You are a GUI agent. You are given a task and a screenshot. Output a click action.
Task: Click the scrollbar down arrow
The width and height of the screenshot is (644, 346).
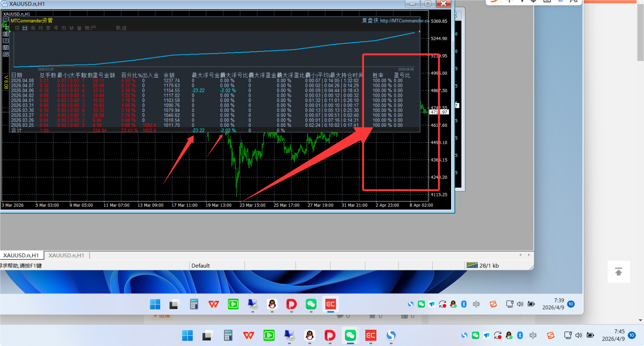click(x=641, y=320)
